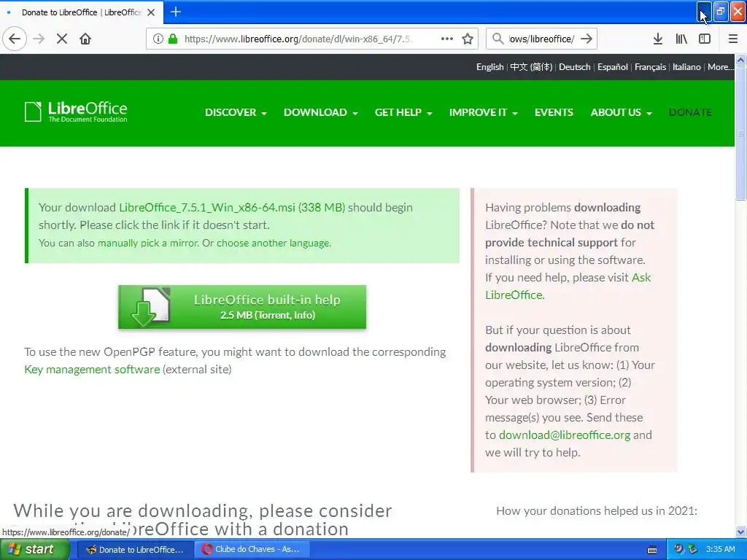Screen dimensions: 747x560
Task: Switch language to Deutsch
Action: coord(575,67)
